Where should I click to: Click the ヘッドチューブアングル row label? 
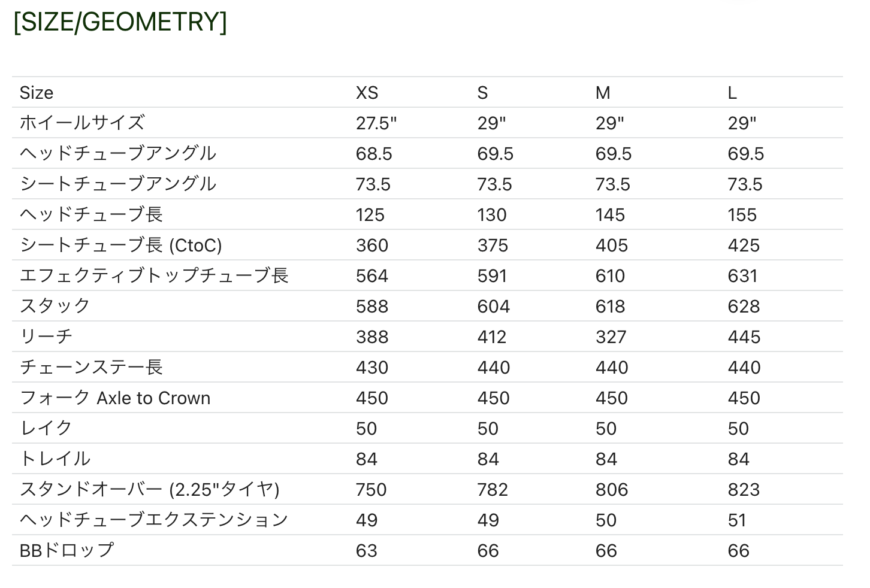(117, 153)
